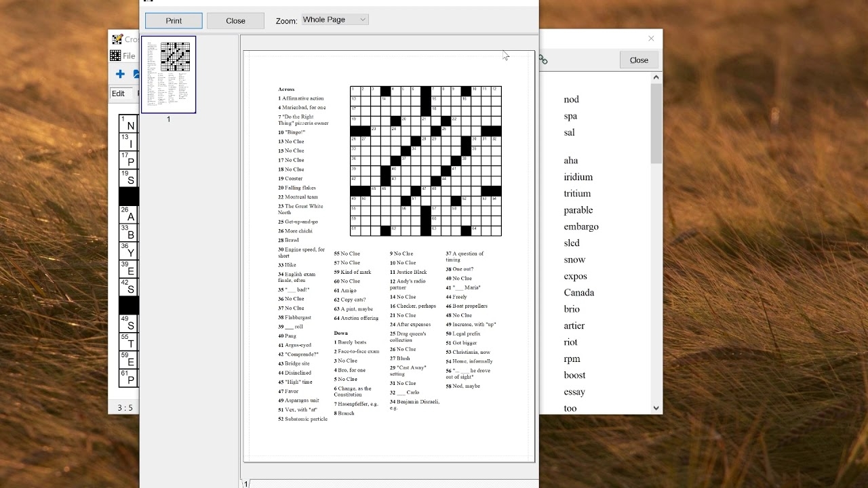The image size is (868, 488).
Task: Close the word list window with X
Action: [651, 39]
